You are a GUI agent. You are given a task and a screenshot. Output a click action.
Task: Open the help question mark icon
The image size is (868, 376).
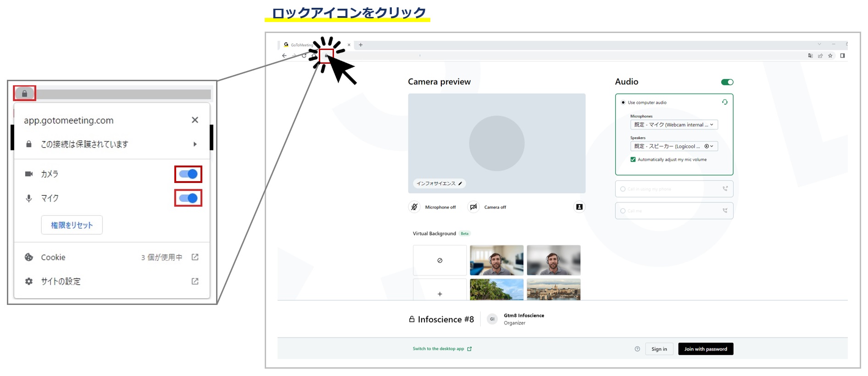coord(637,349)
